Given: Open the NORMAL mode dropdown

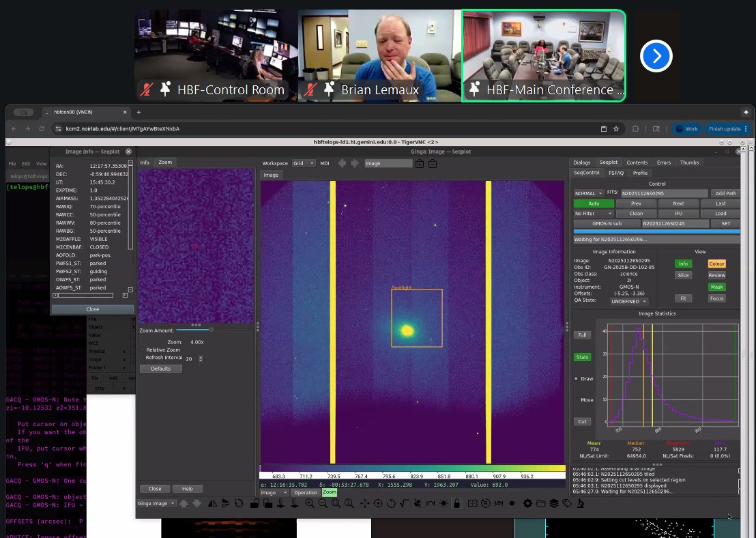Looking at the screenshot, I should pyautogui.click(x=589, y=193).
